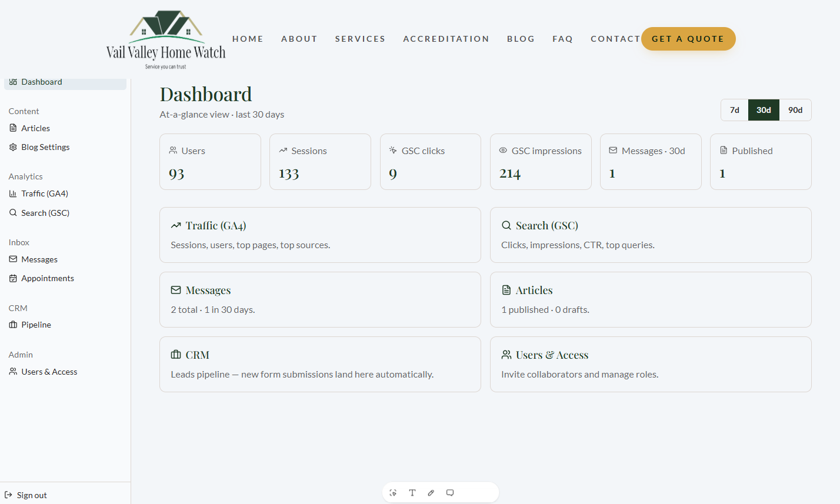This screenshot has height=504, width=840.
Task: Click the Users & Access people icon in sidebar
Action: point(13,372)
